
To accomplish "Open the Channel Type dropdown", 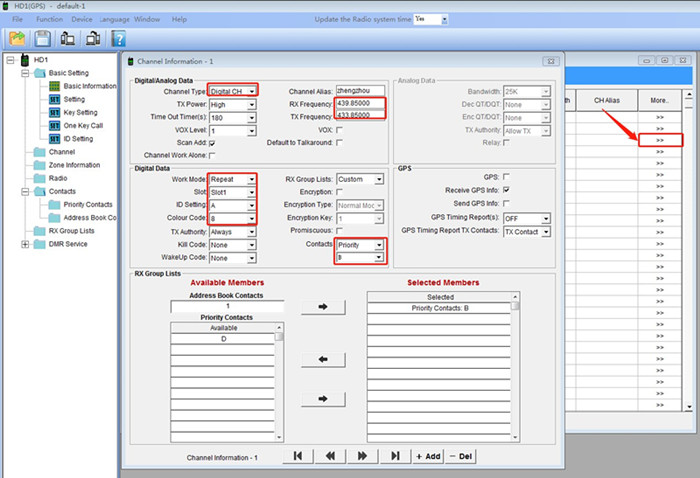I will point(254,91).
